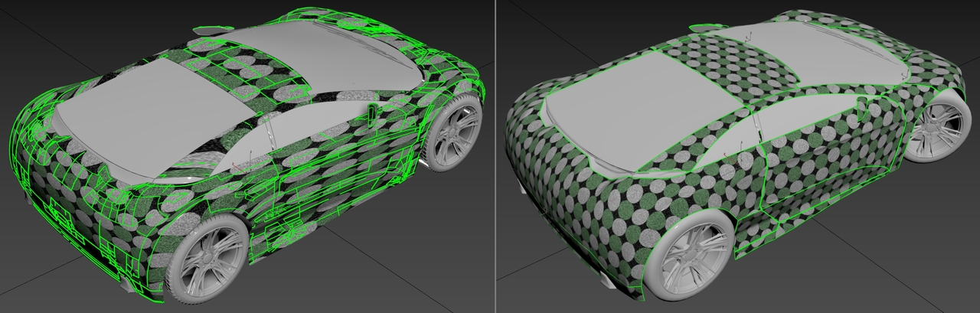Select the near wheel in the left viewport
Image resolution: width=980 pixels, height=313 pixels.
(x=208, y=258)
